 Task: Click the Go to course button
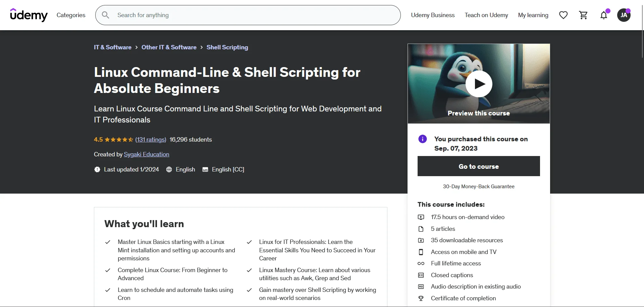coord(479,166)
